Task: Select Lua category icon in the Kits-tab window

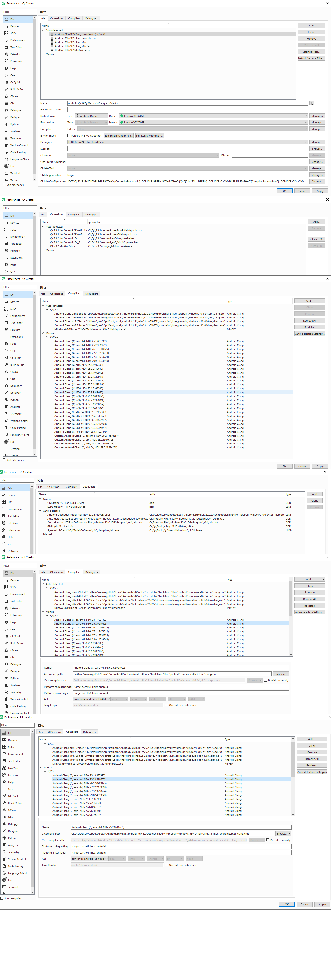Action: 7,166
